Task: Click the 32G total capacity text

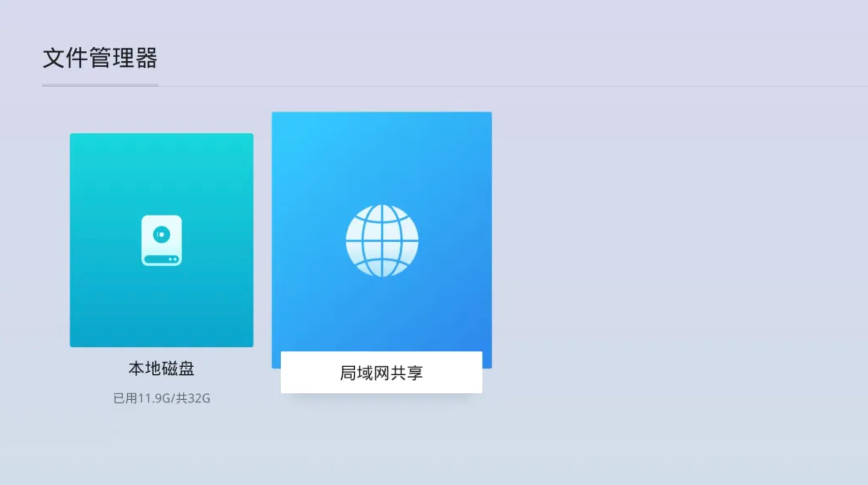Action: pos(199,398)
